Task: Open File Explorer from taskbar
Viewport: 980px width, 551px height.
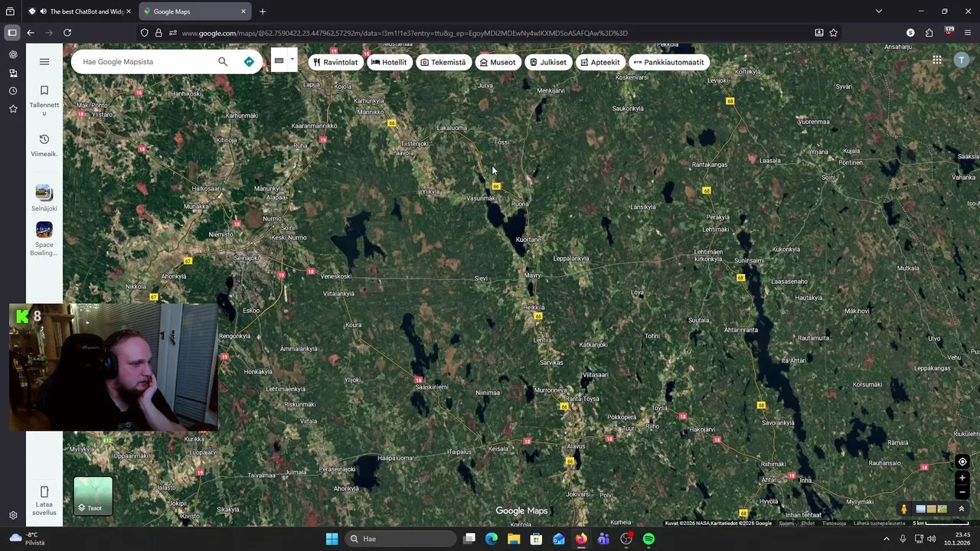Action: 514,539
